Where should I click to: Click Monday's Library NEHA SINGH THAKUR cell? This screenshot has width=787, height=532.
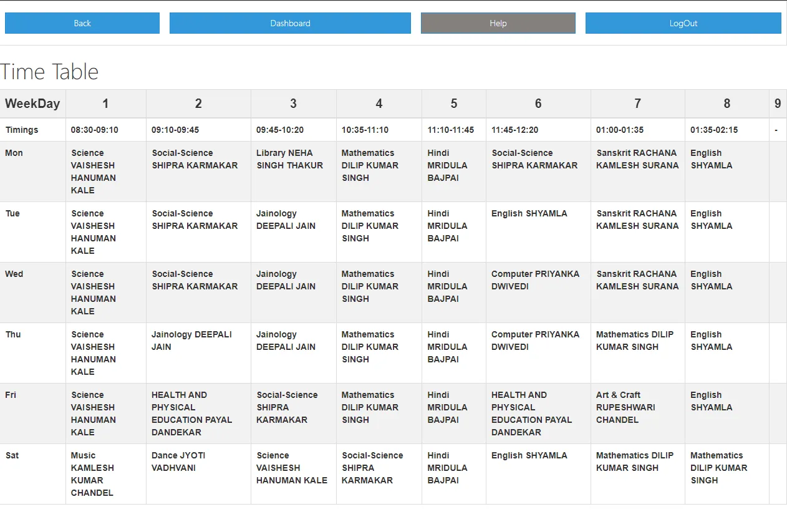coord(294,172)
